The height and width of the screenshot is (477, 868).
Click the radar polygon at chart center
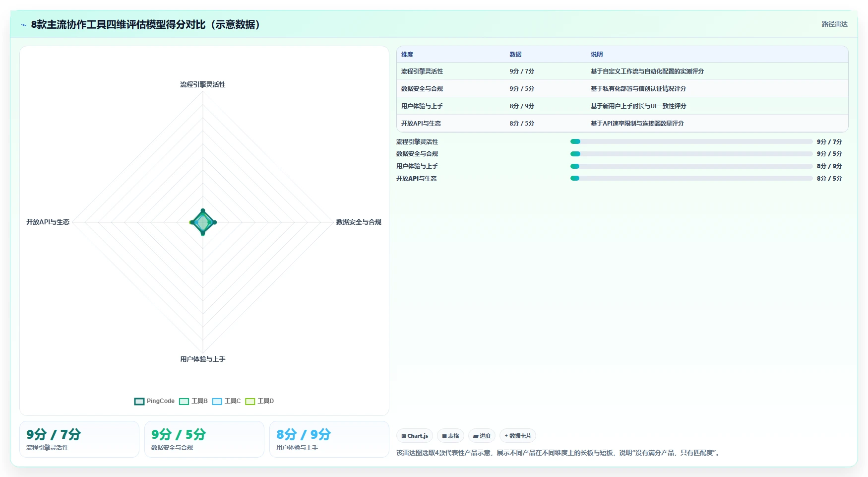[x=203, y=222]
